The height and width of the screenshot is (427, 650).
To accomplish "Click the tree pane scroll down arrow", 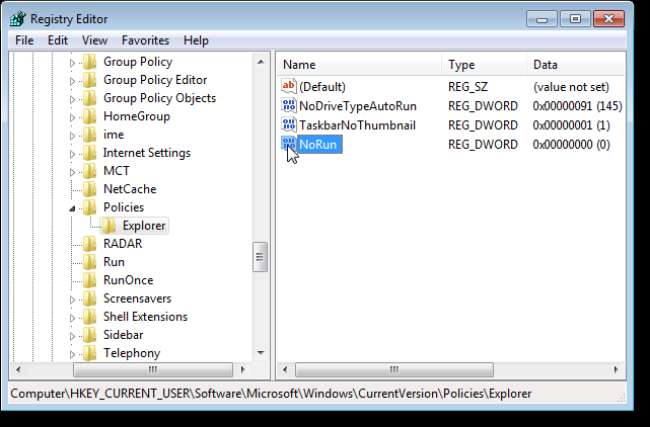I will (x=261, y=353).
